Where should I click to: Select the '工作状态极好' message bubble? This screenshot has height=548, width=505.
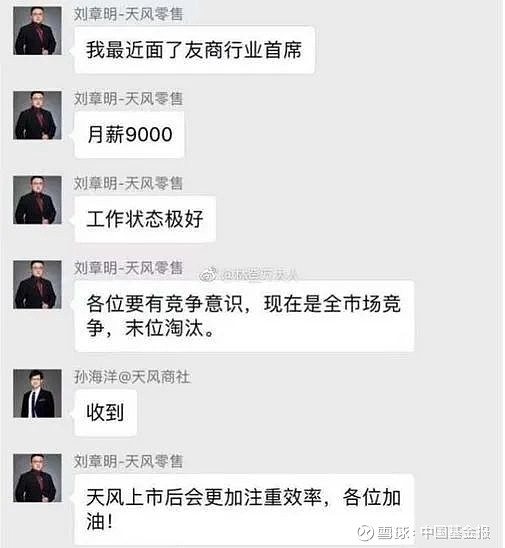(145, 219)
